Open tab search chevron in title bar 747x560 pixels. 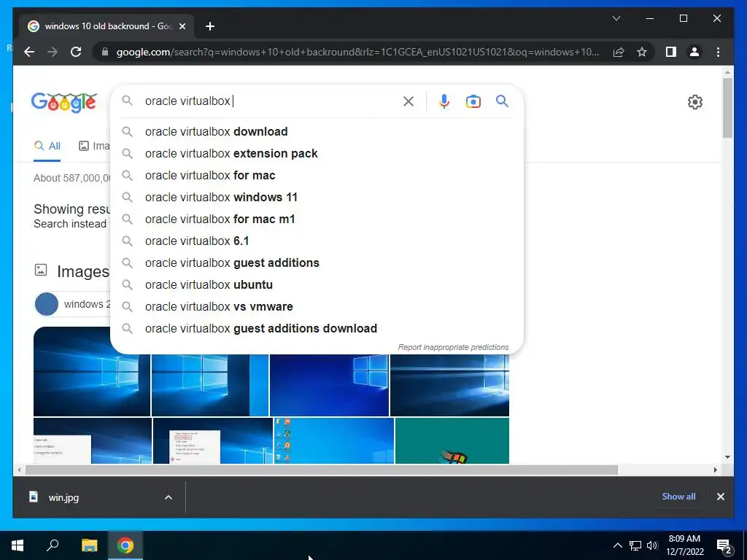(x=616, y=18)
